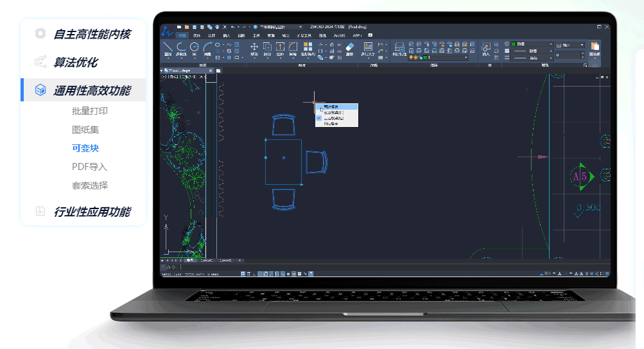Open a new drawing tab next to Final.dwg
Image resolution: width=644 pixels, height=349 pixels.
coord(218,71)
